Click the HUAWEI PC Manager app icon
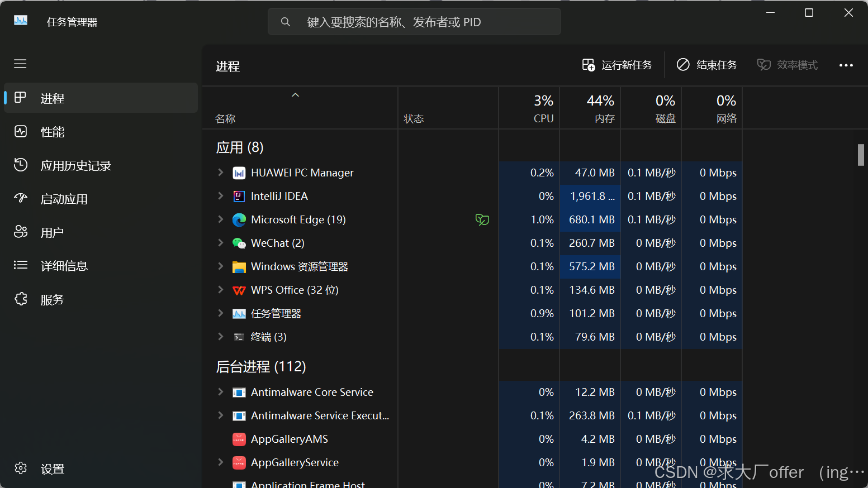This screenshot has height=488, width=868. click(x=239, y=173)
